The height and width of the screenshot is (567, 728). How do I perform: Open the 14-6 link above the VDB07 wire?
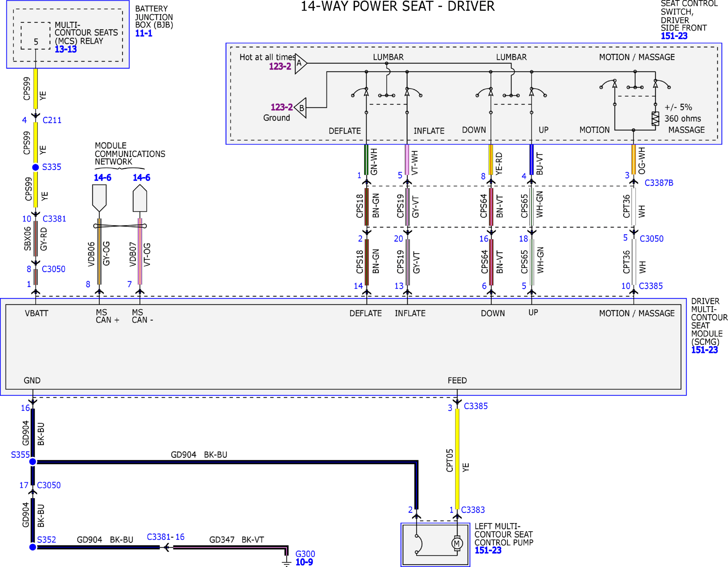click(141, 178)
